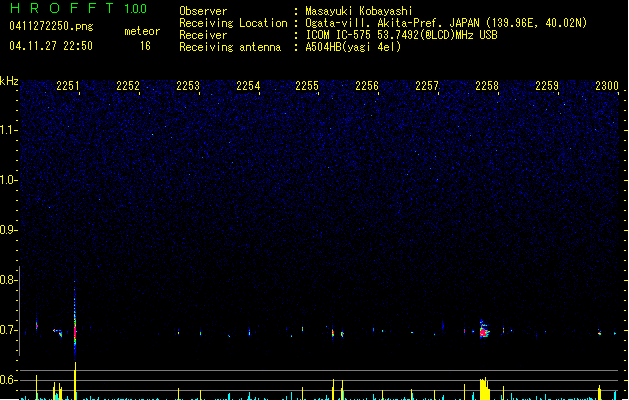629x400 pixels.
Task: Click the date stamp 04.11.27 22:50
Action: pyautogui.click(x=51, y=46)
